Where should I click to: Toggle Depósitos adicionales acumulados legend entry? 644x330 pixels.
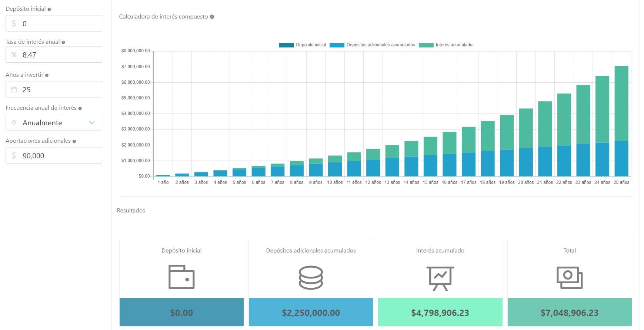[x=372, y=45]
